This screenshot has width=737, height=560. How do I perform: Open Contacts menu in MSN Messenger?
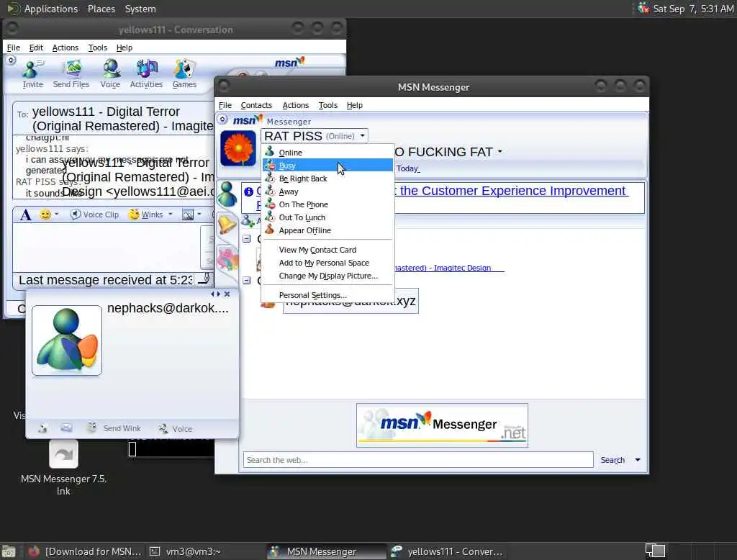click(x=256, y=105)
